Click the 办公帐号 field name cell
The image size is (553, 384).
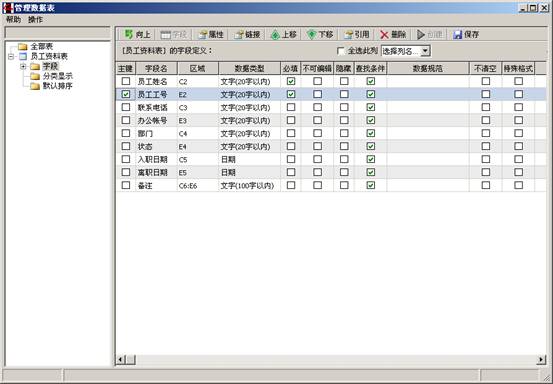click(156, 120)
